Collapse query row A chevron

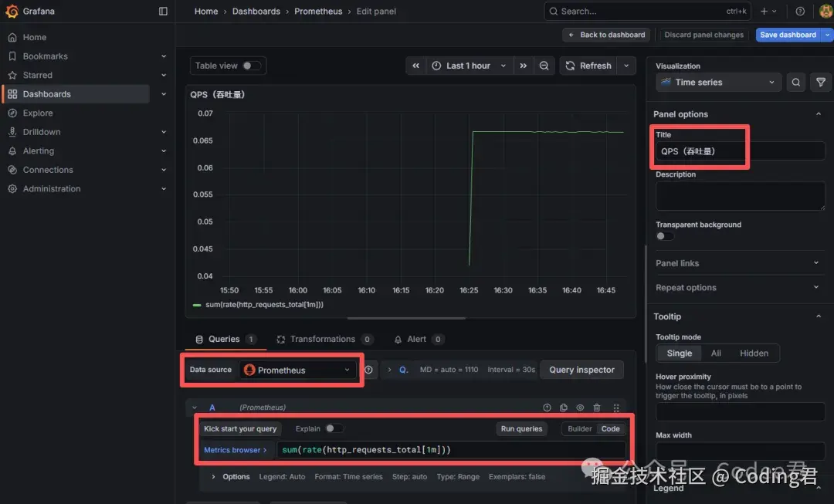pyautogui.click(x=195, y=408)
